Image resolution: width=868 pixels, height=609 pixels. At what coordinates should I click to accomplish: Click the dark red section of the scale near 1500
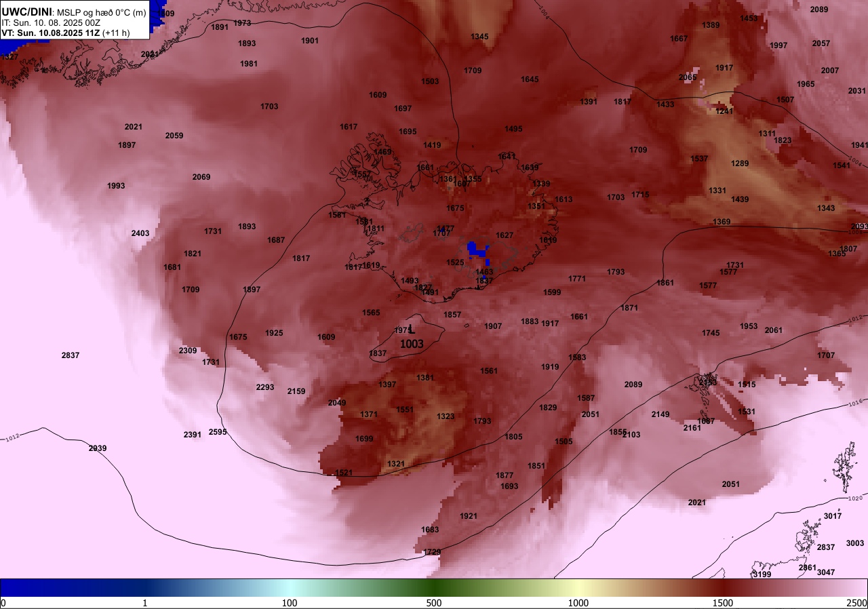[x=723, y=587]
